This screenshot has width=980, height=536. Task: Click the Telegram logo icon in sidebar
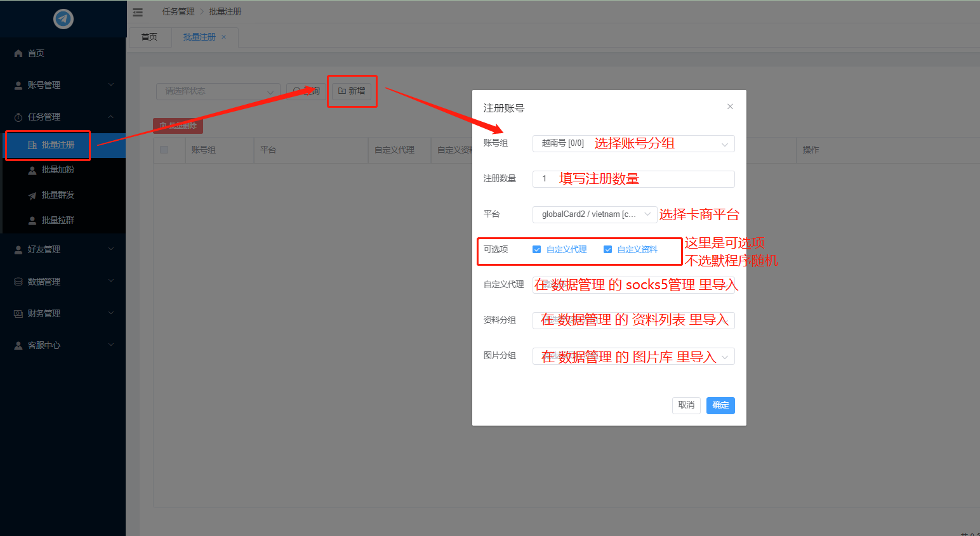coord(63,19)
